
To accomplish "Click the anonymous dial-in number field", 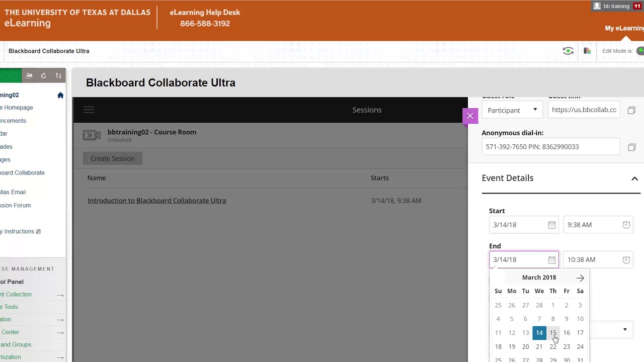I will pyautogui.click(x=551, y=147).
